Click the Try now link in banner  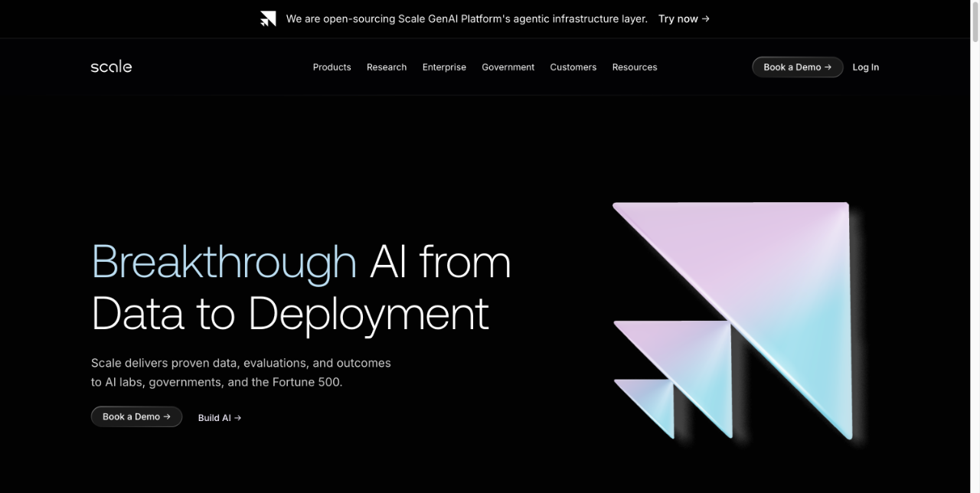684,18
